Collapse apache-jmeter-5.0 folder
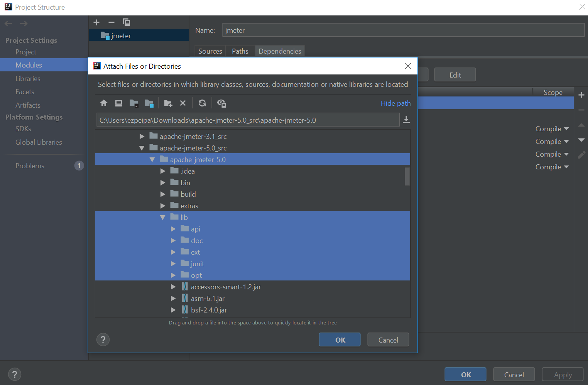Viewport: 588px width, 385px height. pos(152,159)
